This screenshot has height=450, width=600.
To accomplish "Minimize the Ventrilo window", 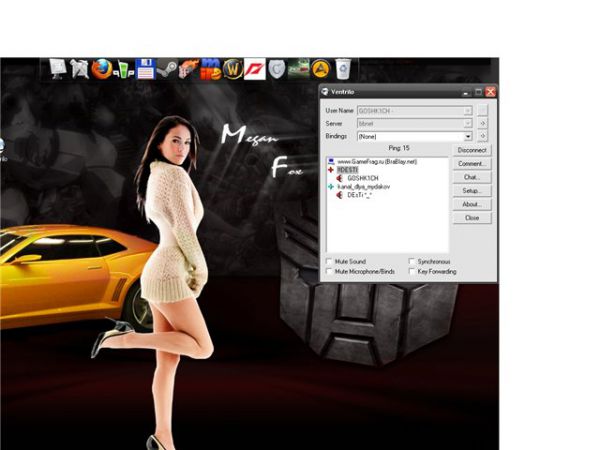I will (x=466, y=92).
